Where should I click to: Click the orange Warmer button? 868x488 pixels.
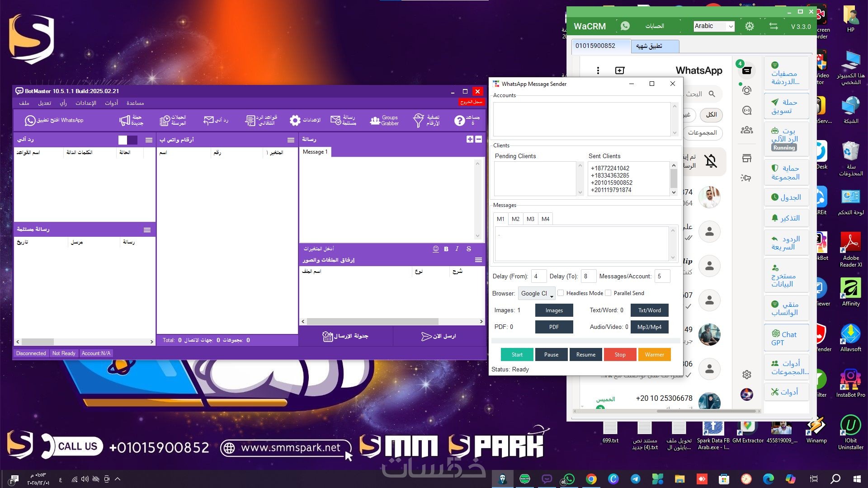coord(654,355)
